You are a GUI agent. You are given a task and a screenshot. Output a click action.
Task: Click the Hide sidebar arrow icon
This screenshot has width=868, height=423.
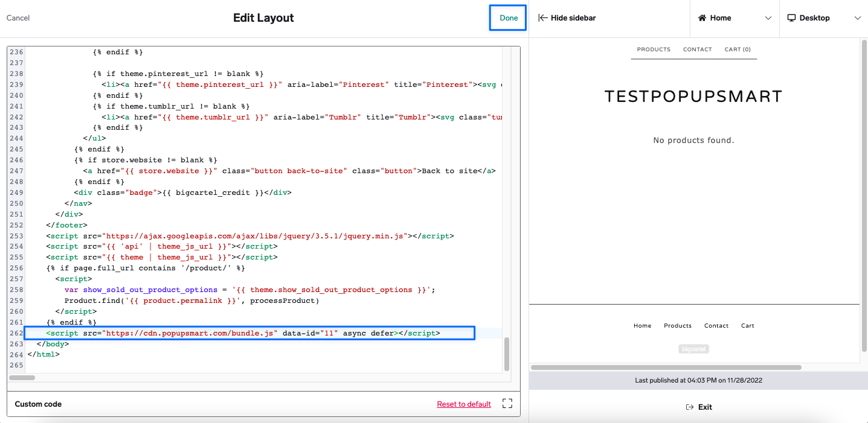pyautogui.click(x=542, y=18)
